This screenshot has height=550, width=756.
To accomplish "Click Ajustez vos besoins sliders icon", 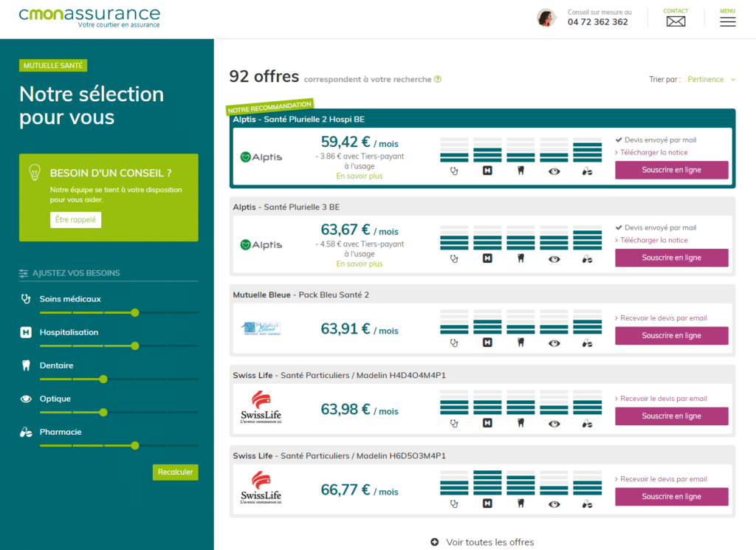I will click(23, 273).
